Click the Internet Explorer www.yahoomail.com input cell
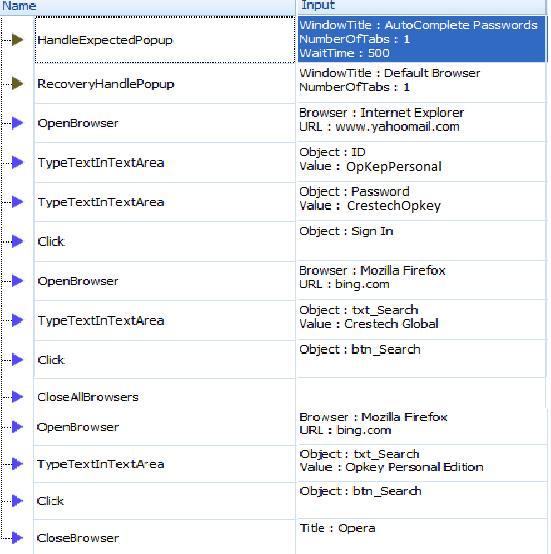Image resolution: width=551 pixels, height=554 pixels. 422,122
